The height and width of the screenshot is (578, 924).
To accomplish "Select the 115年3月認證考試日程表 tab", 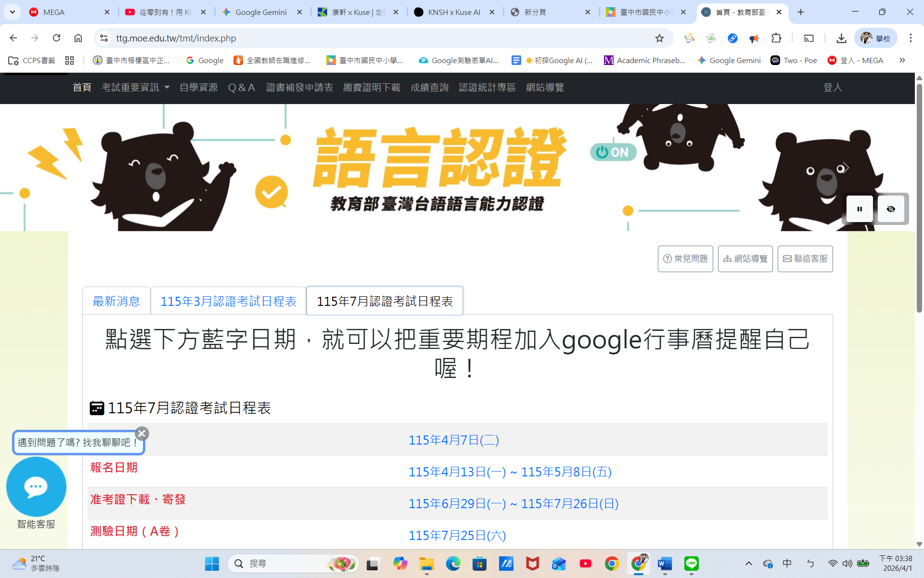I will pos(228,301).
